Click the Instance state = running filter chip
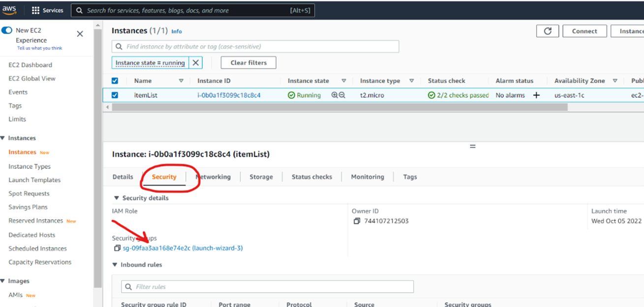 [150, 63]
